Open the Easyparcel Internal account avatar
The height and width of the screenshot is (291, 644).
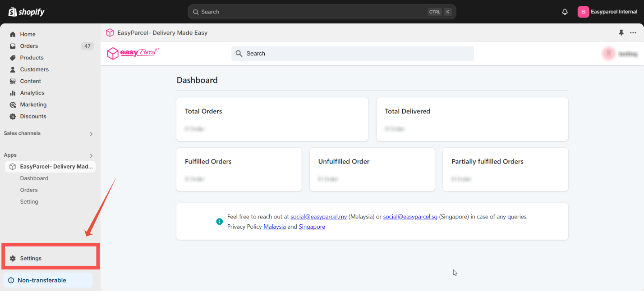point(583,12)
